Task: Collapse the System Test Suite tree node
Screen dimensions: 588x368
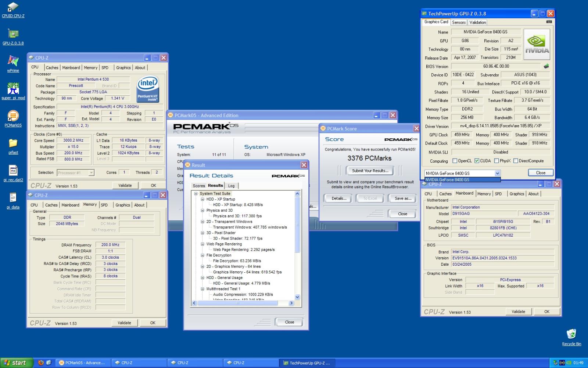Action: (196, 194)
